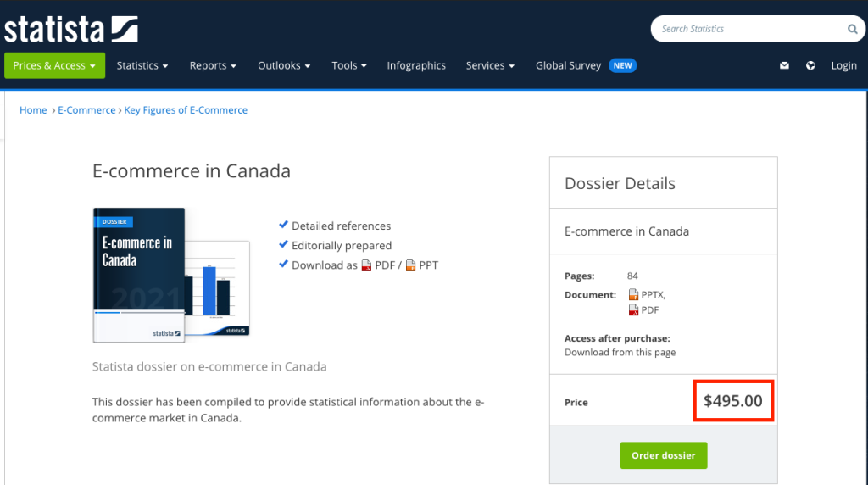The height and width of the screenshot is (485, 868).
Task: Open the globe language icon
Action: (810, 65)
